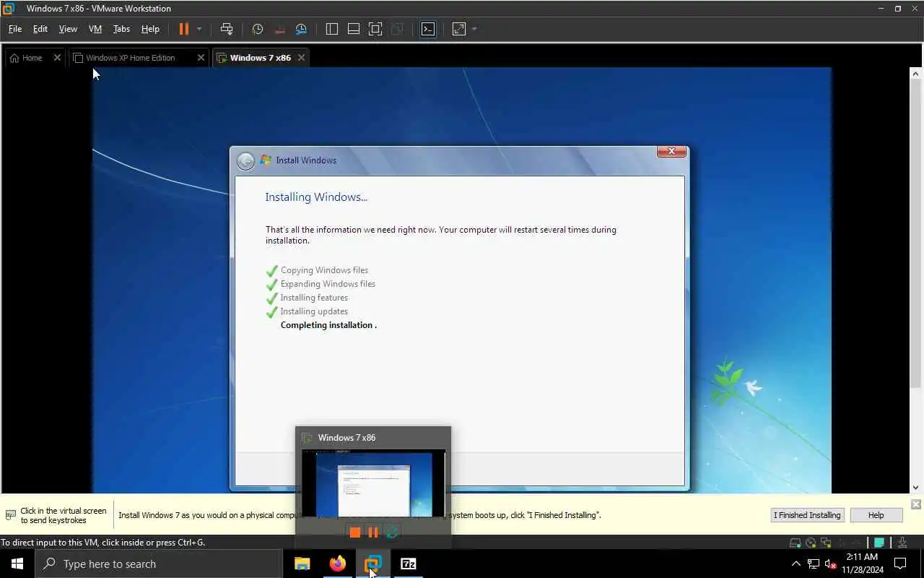924x578 pixels.
Task: Click I Finished Installing button
Action: click(807, 515)
